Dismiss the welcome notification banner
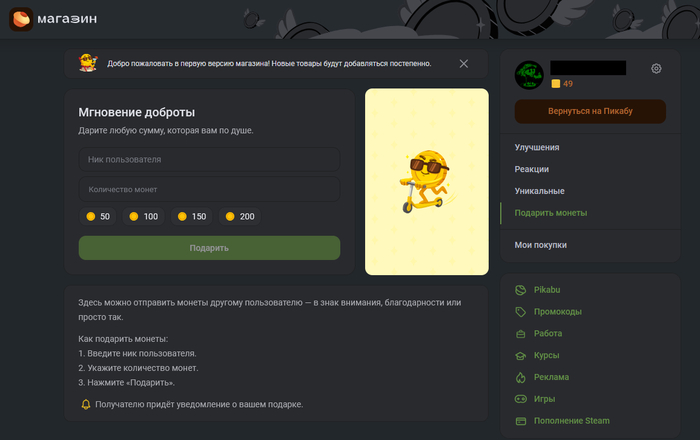Screen dimensions: 700x440 [463, 63]
